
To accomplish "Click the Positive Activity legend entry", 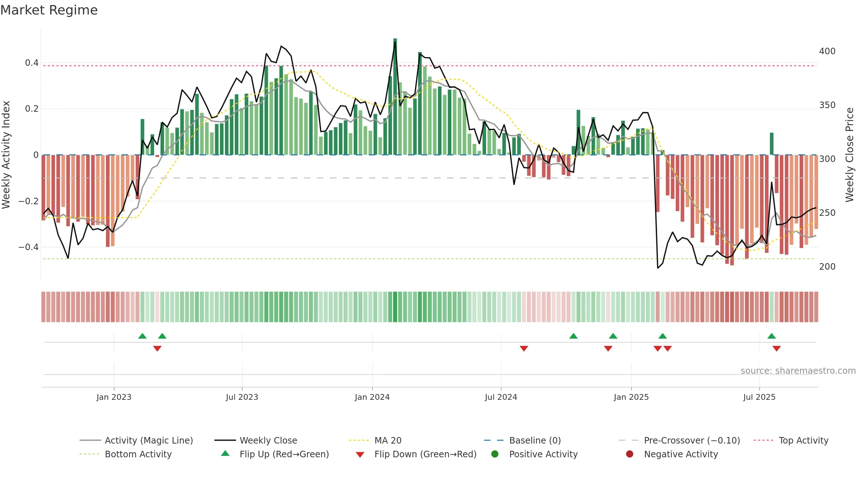I will pyautogui.click(x=535, y=454).
